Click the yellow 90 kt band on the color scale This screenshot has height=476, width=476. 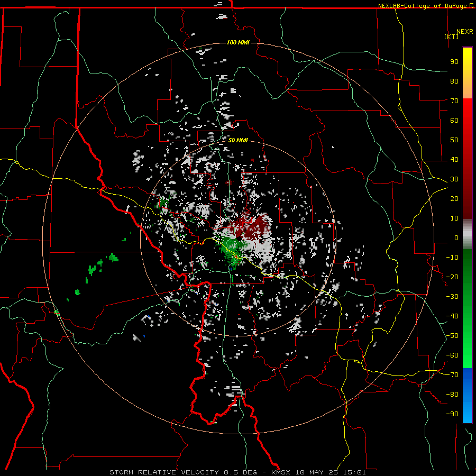tap(467, 62)
